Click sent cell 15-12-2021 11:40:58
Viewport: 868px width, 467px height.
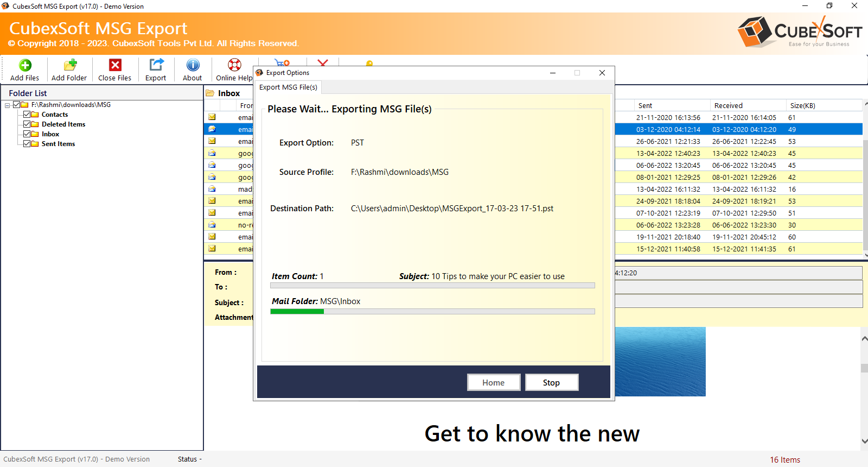click(668, 249)
